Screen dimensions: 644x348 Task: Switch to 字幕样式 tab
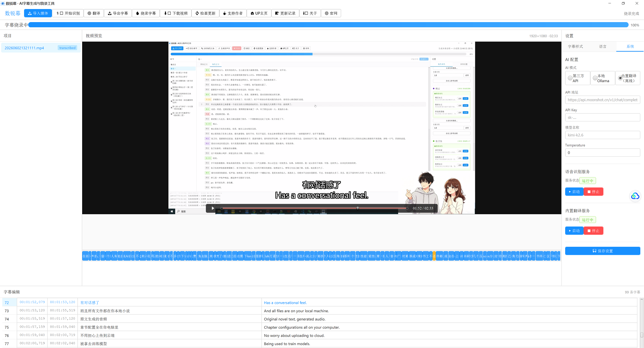(x=576, y=47)
